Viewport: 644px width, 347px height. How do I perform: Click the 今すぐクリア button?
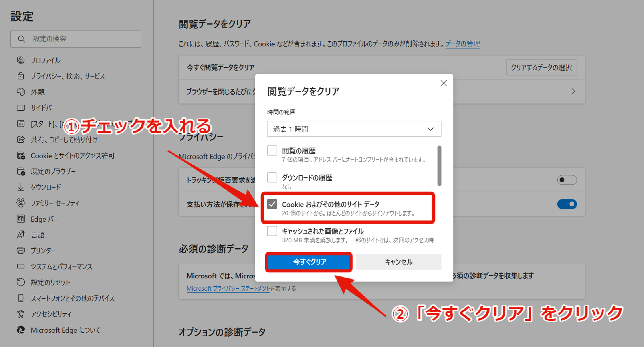point(309,262)
